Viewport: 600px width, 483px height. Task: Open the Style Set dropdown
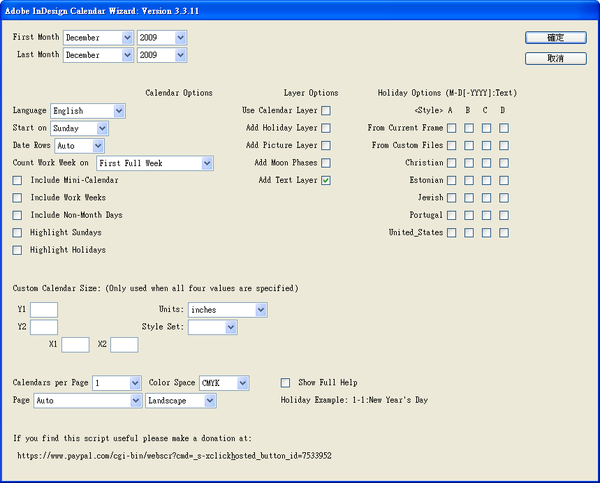tap(213, 328)
